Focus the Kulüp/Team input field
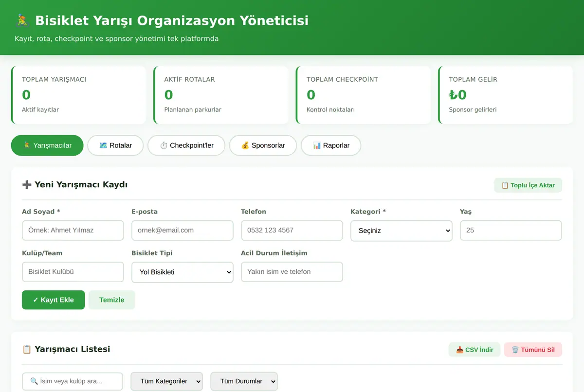Image resolution: width=584 pixels, height=392 pixels. (73, 272)
